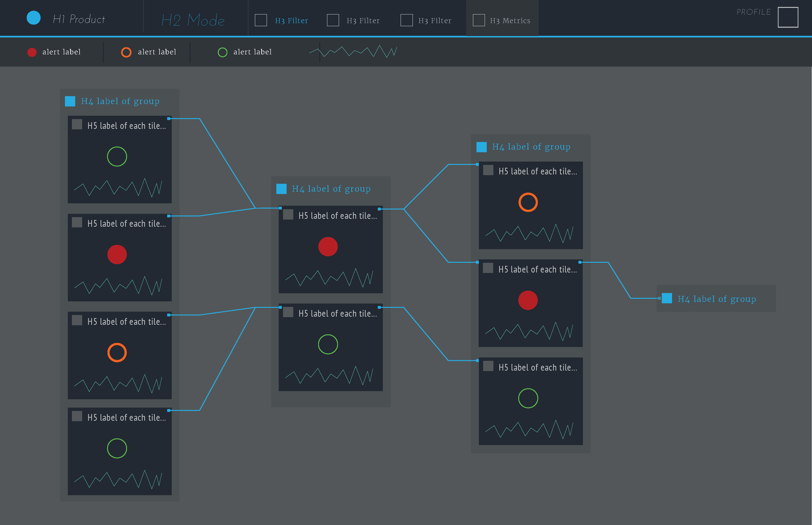
Task: Check the H3 Metrics checkbox
Action: [x=479, y=20]
